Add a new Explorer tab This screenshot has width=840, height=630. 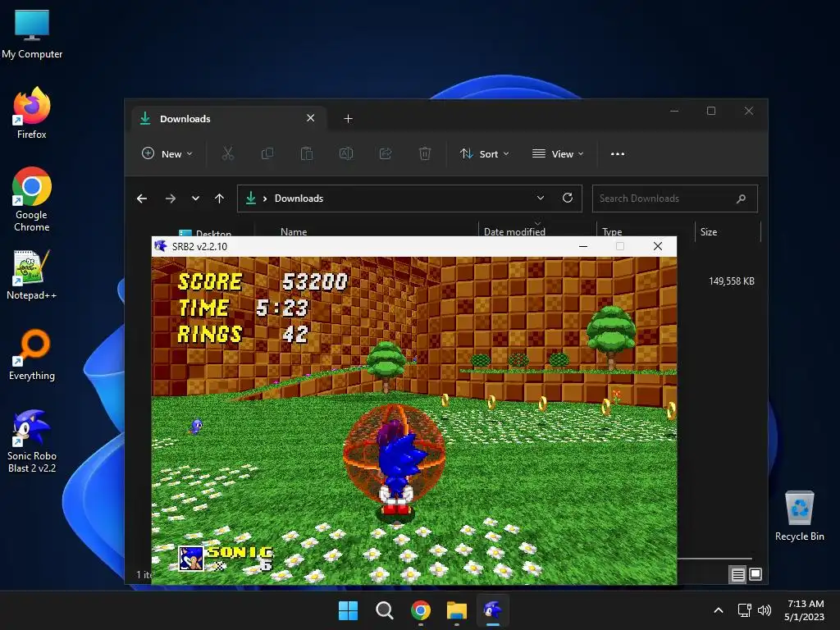click(x=348, y=119)
